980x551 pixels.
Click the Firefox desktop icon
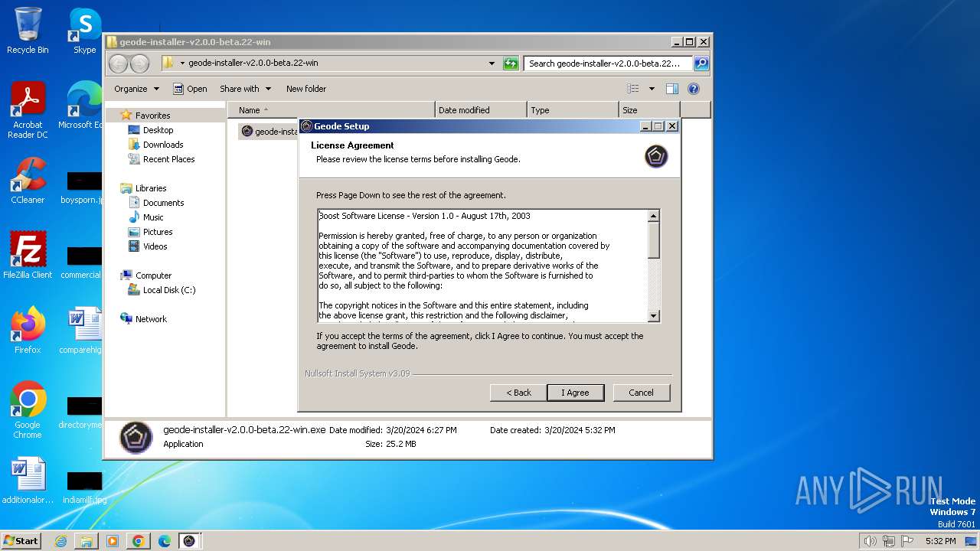pyautogui.click(x=28, y=331)
